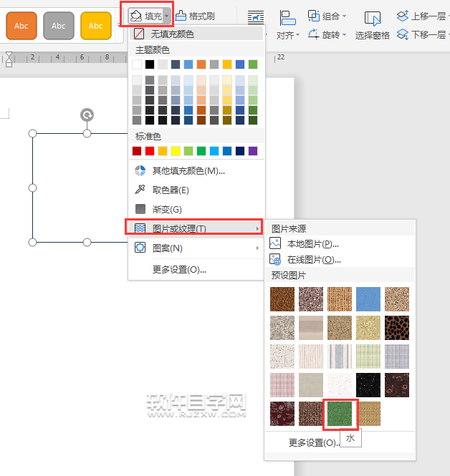
Task: Click the text wrapping icon with dog picture
Action: [256, 17]
